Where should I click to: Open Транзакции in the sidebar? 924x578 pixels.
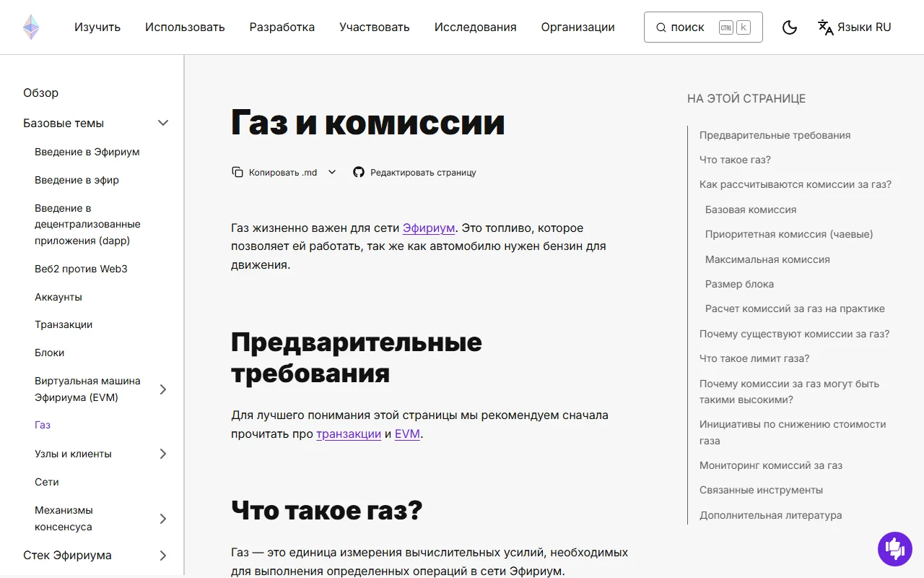coord(64,324)
